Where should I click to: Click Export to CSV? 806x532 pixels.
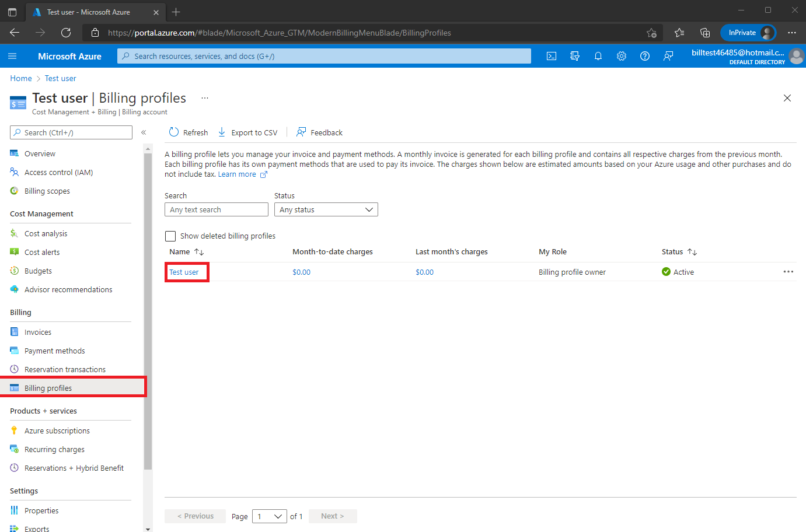pos(248,132)
